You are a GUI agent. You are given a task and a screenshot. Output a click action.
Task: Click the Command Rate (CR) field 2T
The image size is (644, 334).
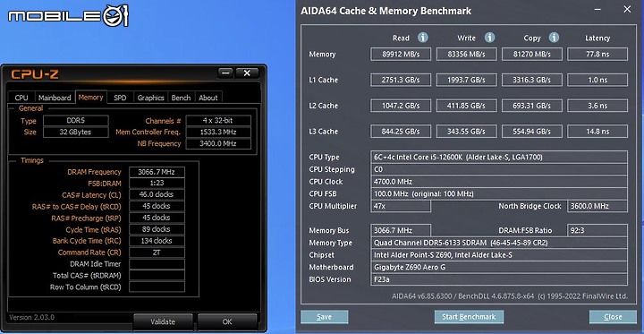point(157,253)
